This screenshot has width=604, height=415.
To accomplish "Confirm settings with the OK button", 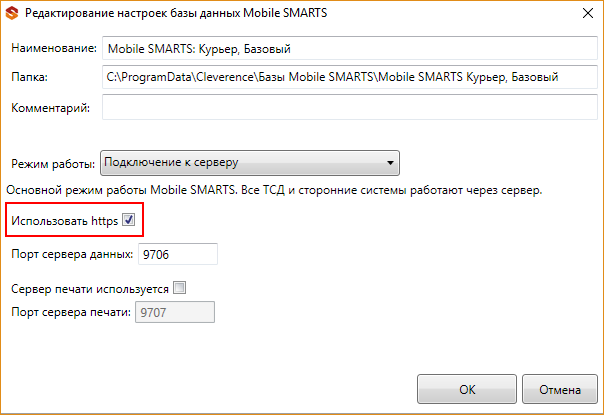I will (467, 389).
